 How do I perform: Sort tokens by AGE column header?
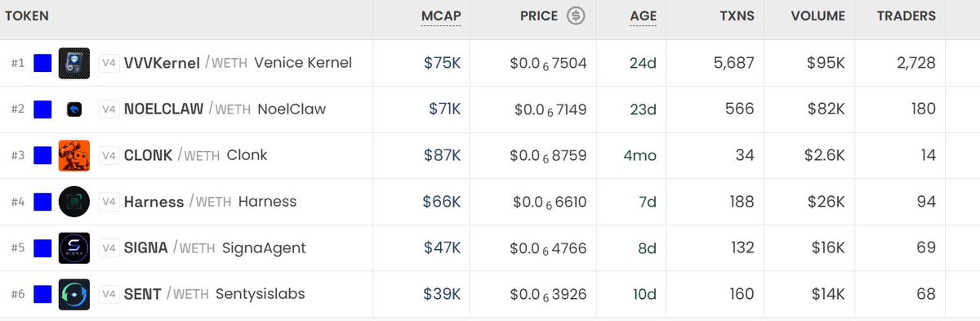(x=643, y=16)
